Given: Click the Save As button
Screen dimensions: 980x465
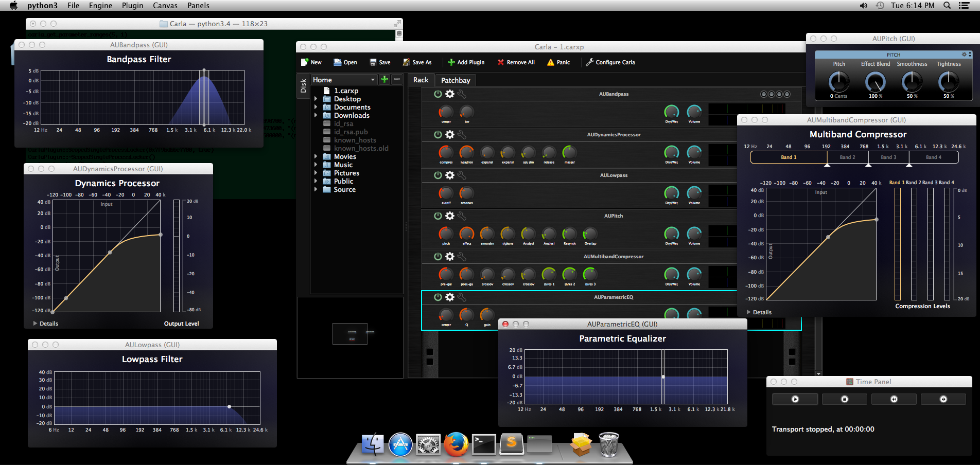Looking at the screenshot, I should point(417,62).
